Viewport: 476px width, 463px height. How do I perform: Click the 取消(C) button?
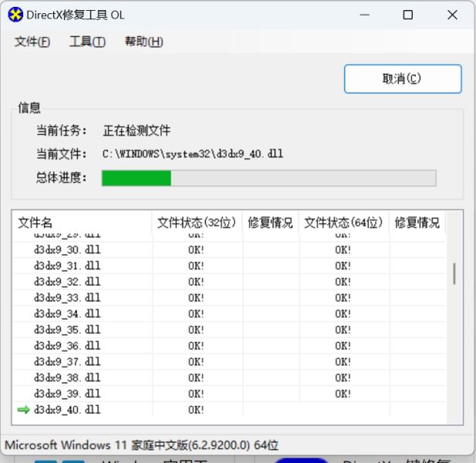click(403, 79)
